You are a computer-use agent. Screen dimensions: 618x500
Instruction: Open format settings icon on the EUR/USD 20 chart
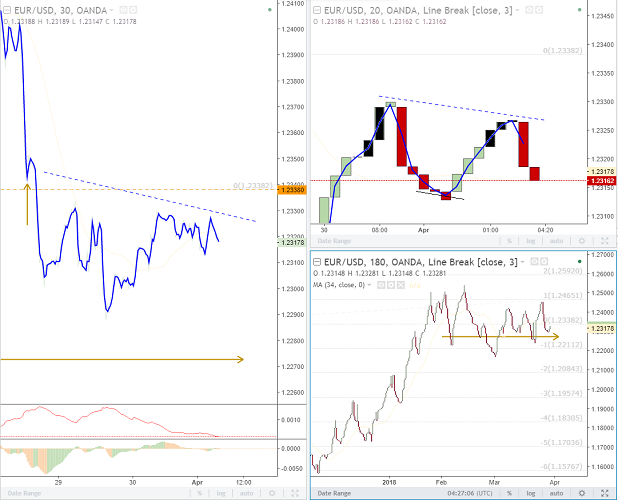click(539, 10)
